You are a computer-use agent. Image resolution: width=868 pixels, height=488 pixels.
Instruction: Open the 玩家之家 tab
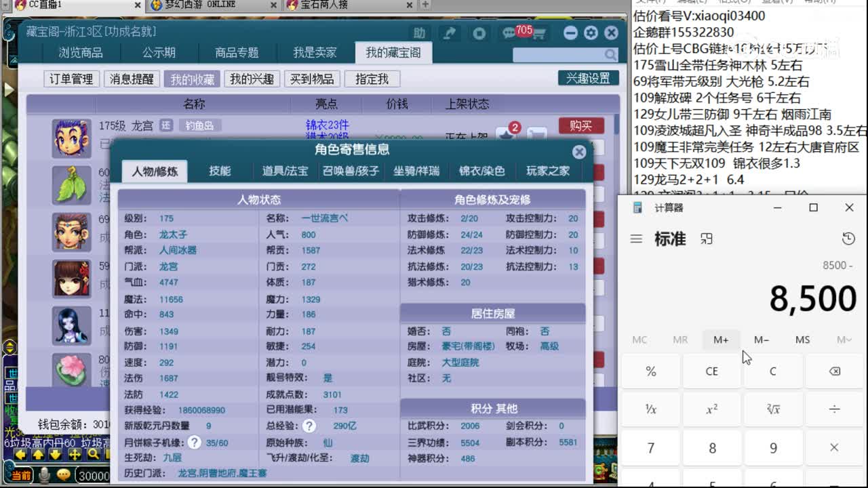point(548,171)
